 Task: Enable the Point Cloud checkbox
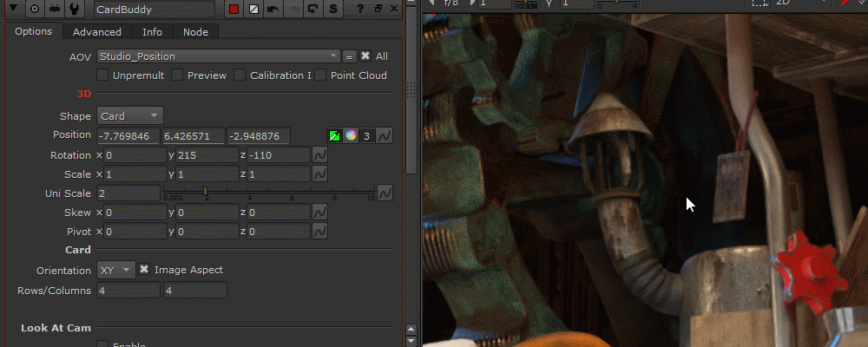point(322,75)
